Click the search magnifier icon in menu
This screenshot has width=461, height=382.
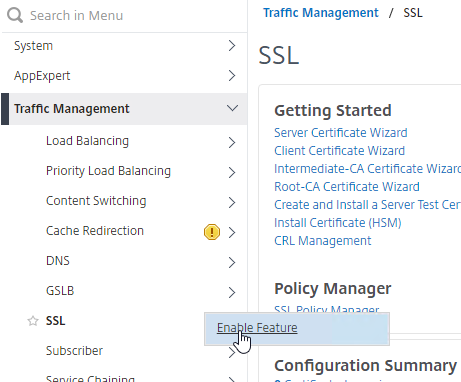click(15, 15)
